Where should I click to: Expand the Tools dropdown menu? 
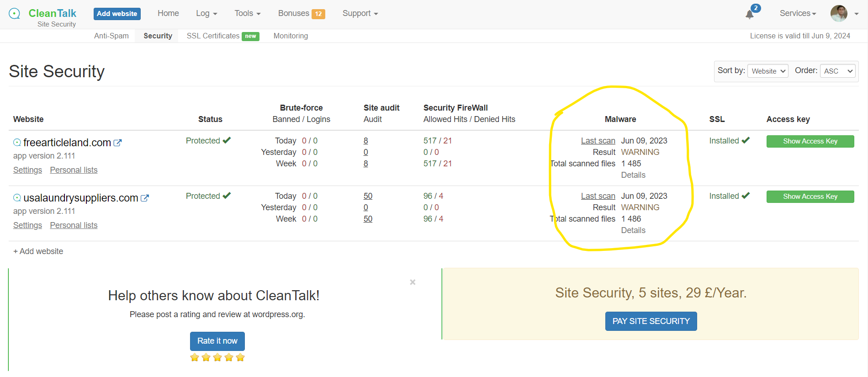[x=248, y=13]
